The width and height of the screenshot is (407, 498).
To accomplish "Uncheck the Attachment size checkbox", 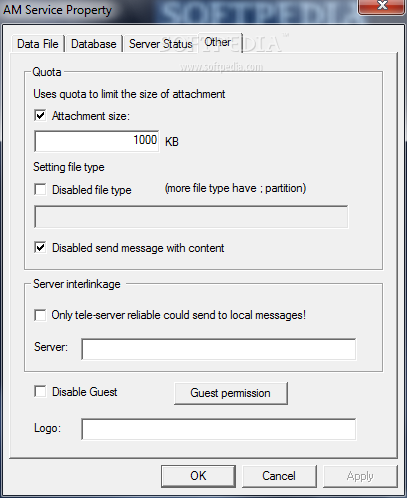I will click(x=40, y=116).
